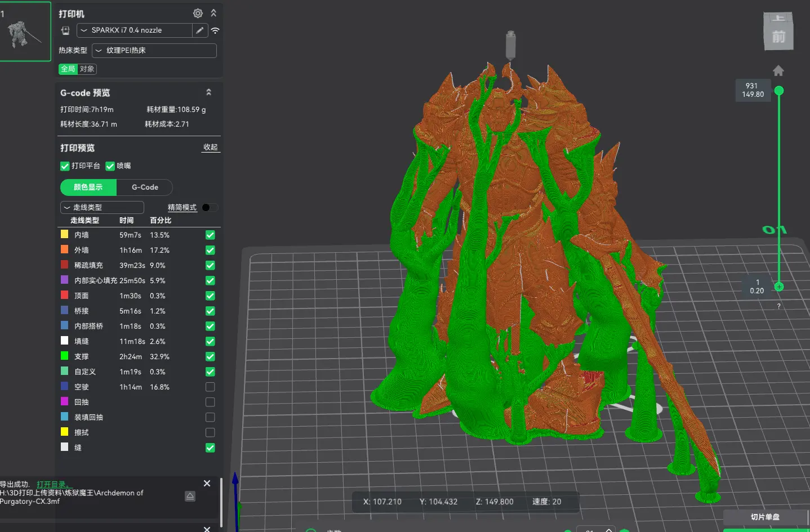Screen dimensions: 810x532
Task: Switch to the G-Code tab
Action: point(145,187)
